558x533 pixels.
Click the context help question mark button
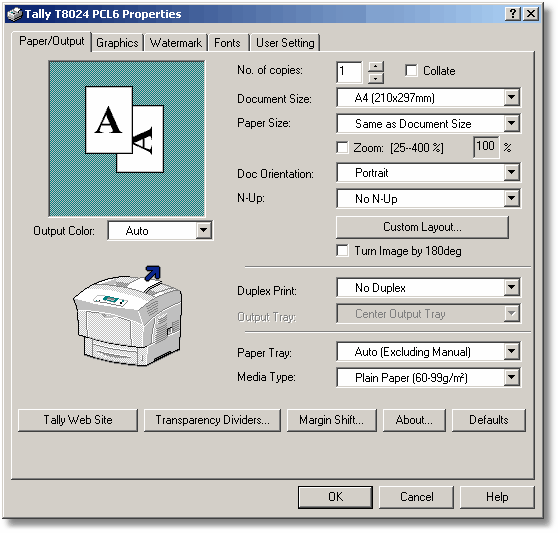(x=512, y=14)
